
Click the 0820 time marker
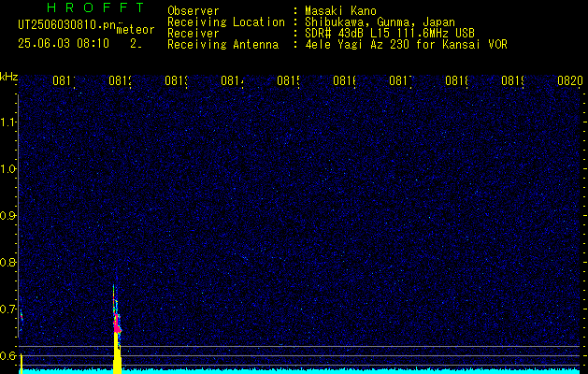pyautogui.click(x=570, y=80)
